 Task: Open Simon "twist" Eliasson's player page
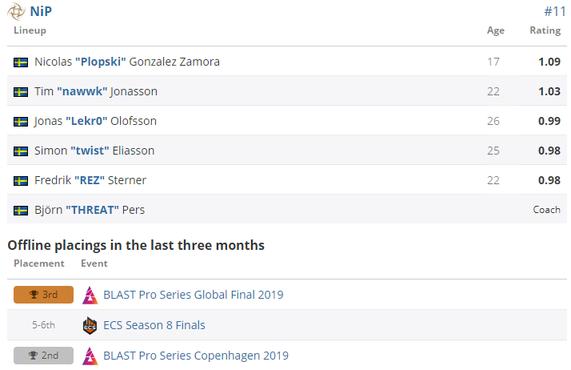pos(94,150)
